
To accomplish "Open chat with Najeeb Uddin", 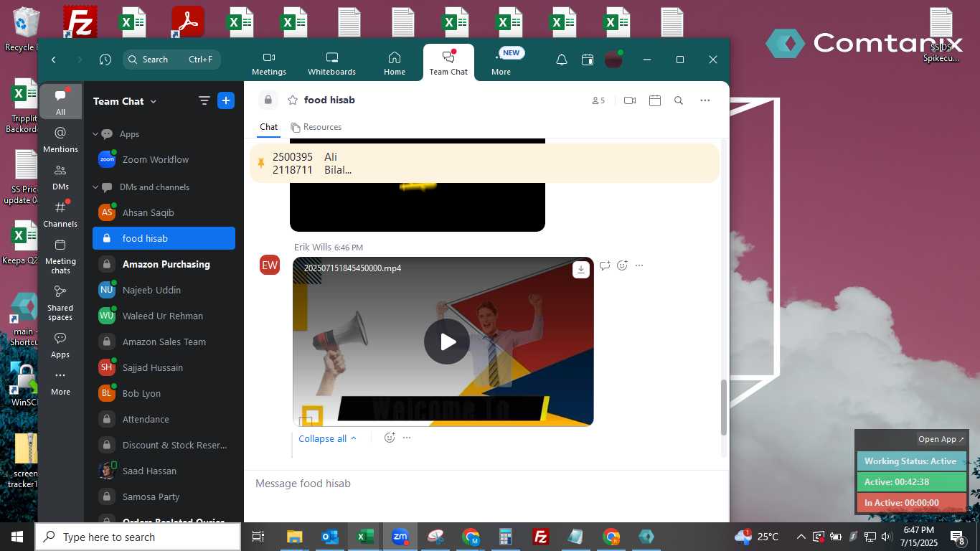I will point(164,290).
